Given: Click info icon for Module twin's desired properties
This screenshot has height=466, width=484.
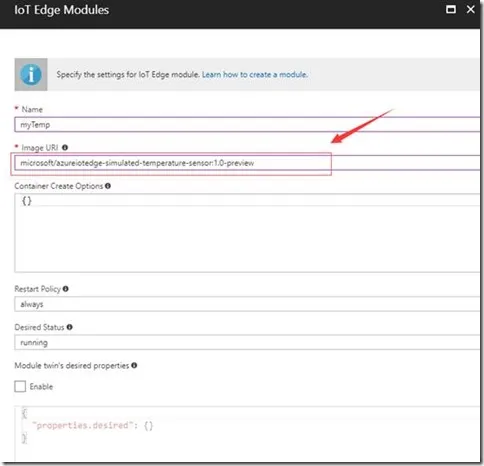Looking at the screenshot, I should tap(134, 365).
